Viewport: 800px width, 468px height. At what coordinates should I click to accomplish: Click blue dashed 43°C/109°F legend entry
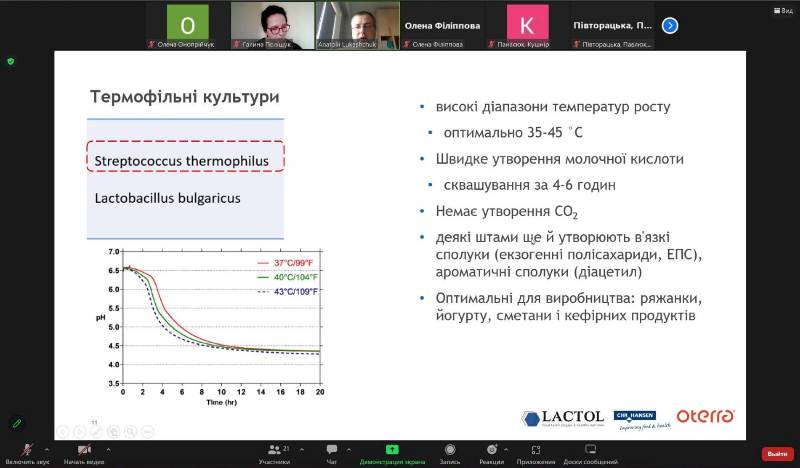[x=288, y=291]
